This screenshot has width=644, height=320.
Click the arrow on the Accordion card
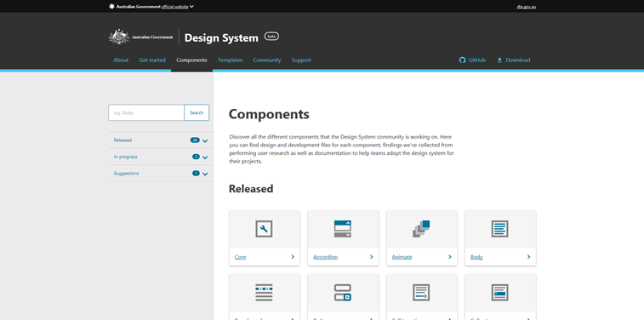[371, 257]
